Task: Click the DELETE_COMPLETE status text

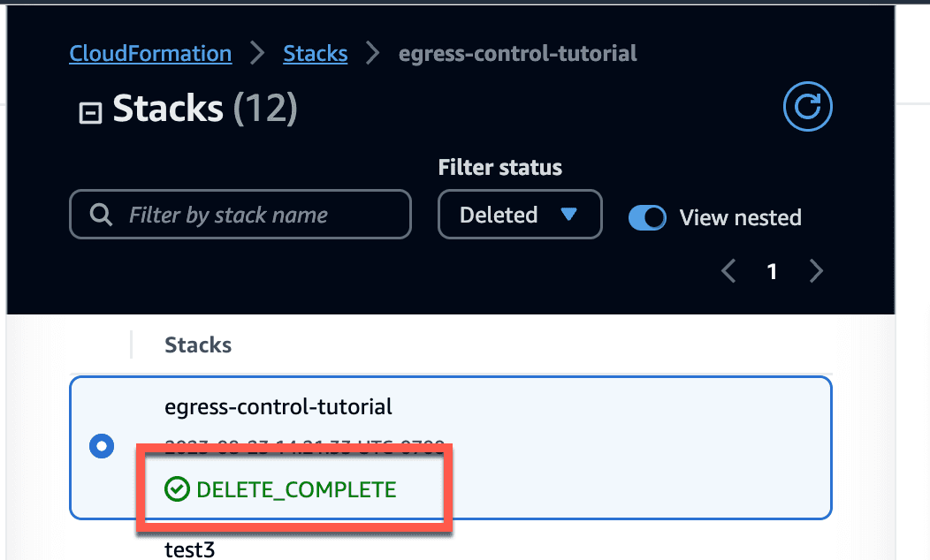Action: [296, 489]
